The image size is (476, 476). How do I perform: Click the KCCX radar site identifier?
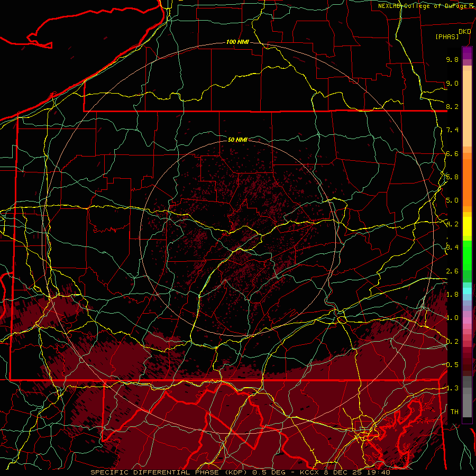tap(309, 472)
